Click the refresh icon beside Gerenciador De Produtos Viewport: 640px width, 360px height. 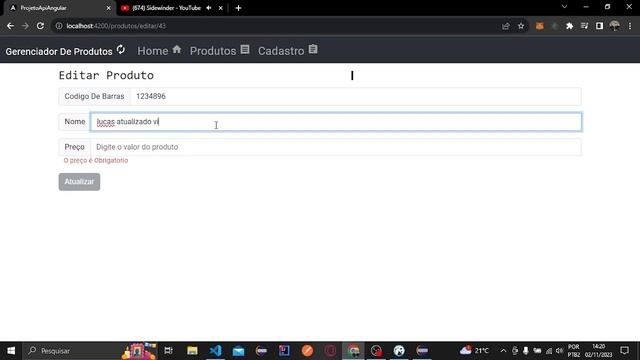(121, 50)
